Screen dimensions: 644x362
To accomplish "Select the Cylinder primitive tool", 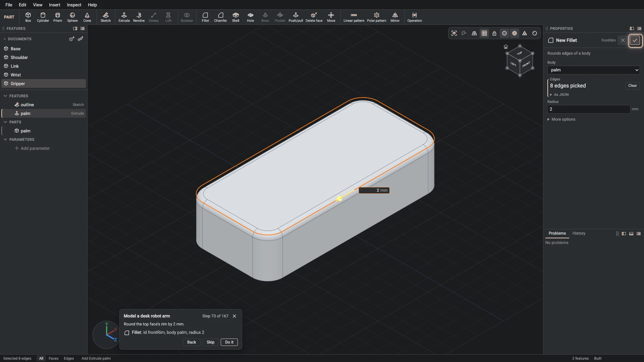I will (43, 17).
